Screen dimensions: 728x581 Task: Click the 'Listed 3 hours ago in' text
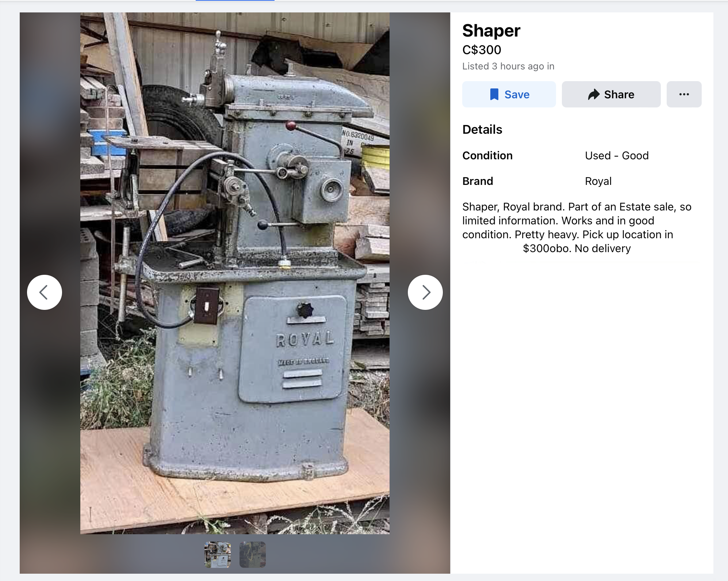[508, 66]
